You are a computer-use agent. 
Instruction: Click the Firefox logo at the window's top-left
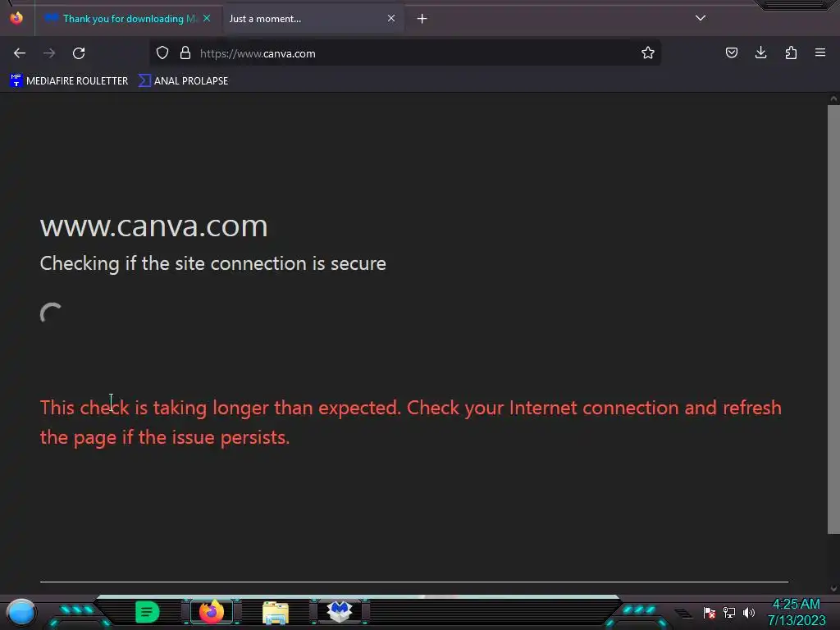click(x=16, y=18)
